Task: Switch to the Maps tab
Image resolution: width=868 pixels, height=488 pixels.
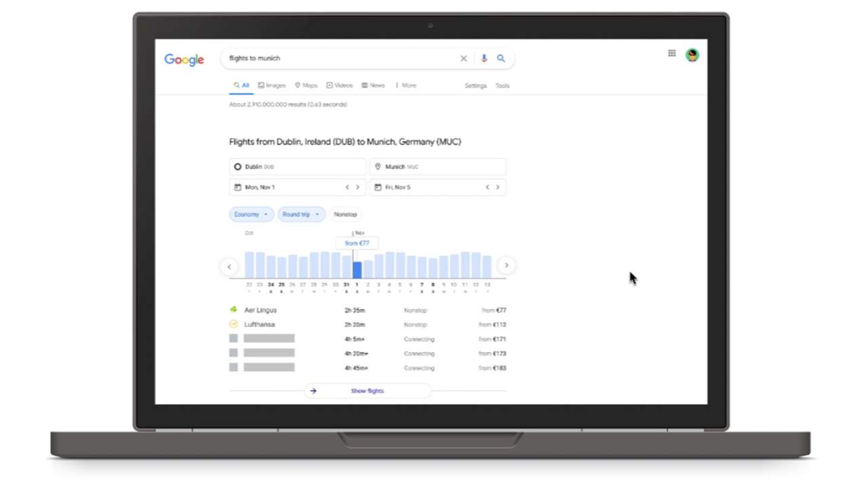Action: (x=307, y=85)
